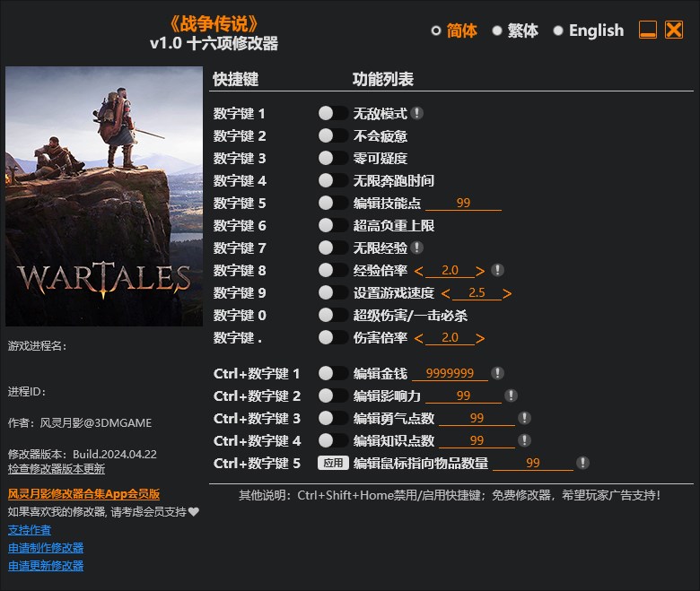Image resolution: width=700 pixels, height=591 pixels.
Task: Open 申请更新修改器 link
Action: (x=46, y=566)
